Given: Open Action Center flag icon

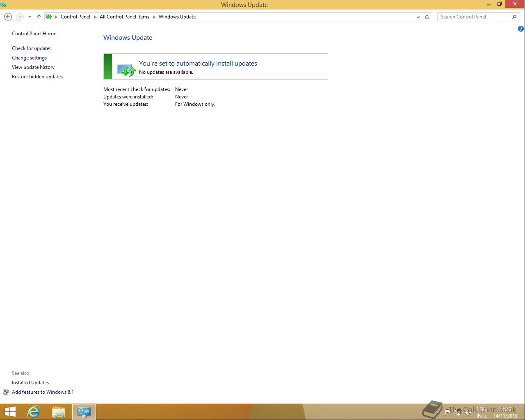Looking at the screenshot, I should [x=448, y=412].
